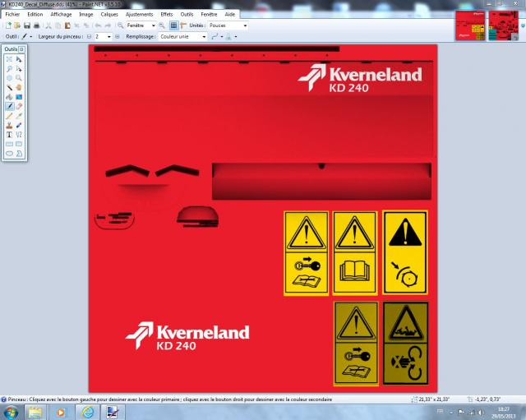This screenshot has height=420, width=526.
Task: Open the Internet Explorer taskbar icon
Action: [x=88, y=412]
